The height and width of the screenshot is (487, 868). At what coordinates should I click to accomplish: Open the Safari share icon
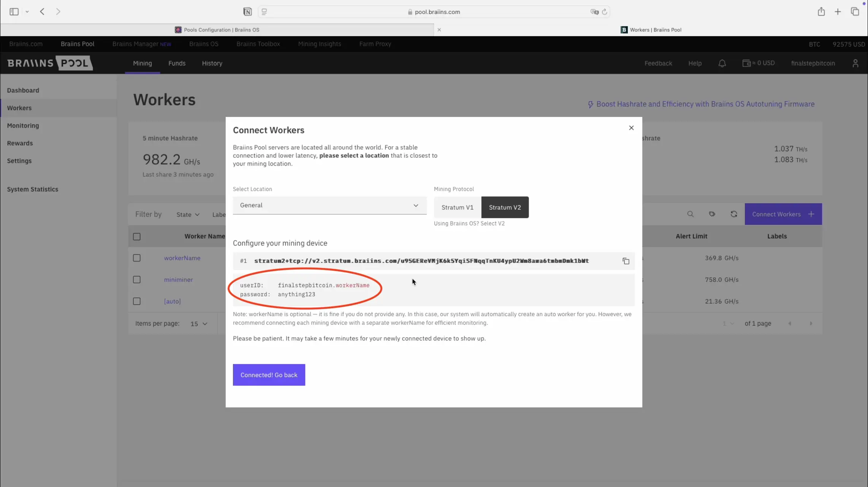pos(821,12)
